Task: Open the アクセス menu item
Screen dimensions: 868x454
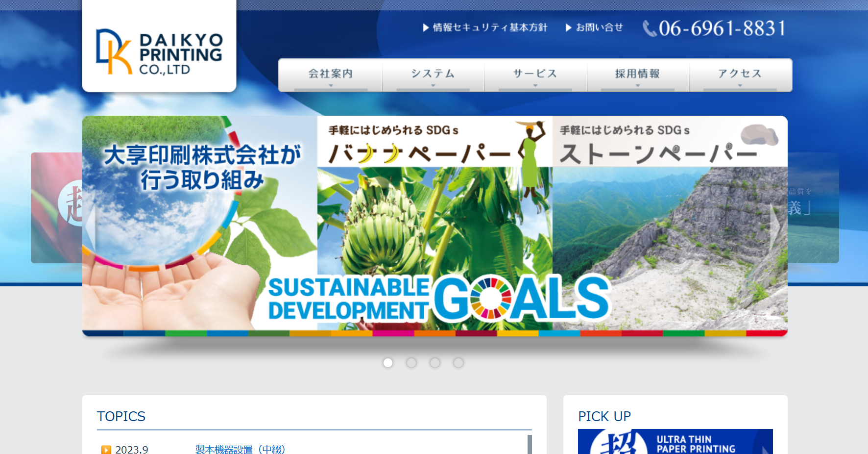Action: tap(740, 75)
